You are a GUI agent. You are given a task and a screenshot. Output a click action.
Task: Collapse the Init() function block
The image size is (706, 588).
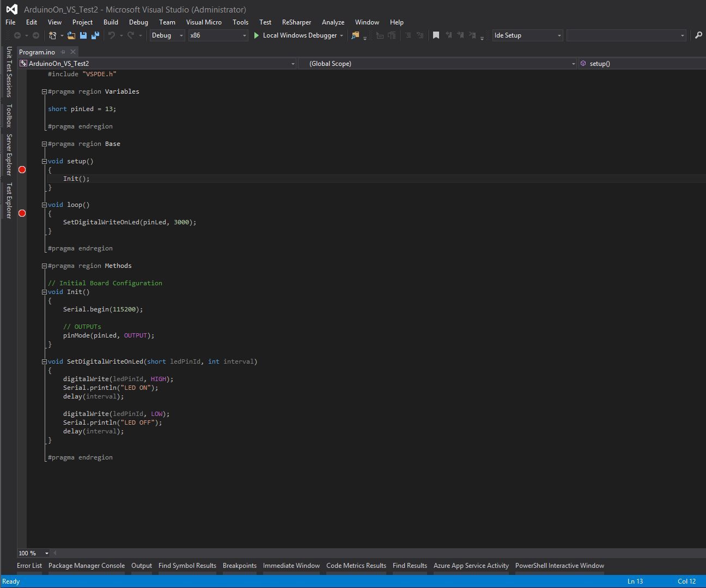[45, 292]
